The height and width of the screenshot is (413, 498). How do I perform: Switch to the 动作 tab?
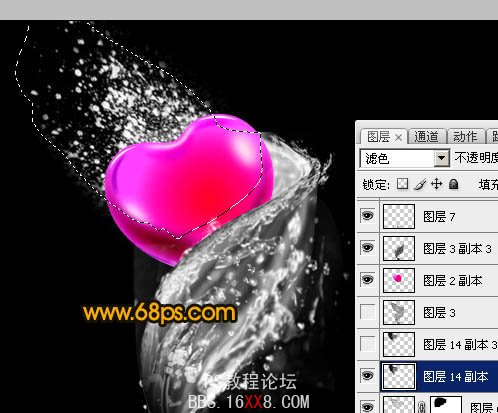tap(465, 137)
